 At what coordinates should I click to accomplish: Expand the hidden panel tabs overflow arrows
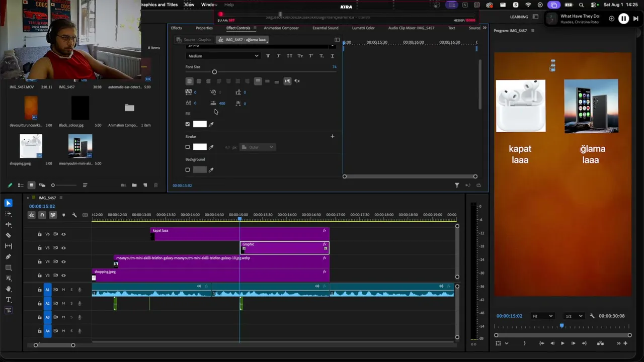[485, 28]
